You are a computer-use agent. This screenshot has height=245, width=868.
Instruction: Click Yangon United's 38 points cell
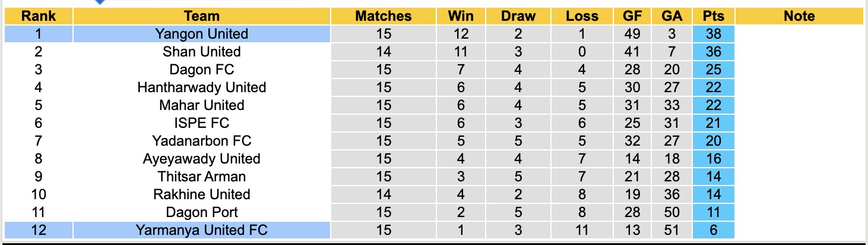(713, 34)
